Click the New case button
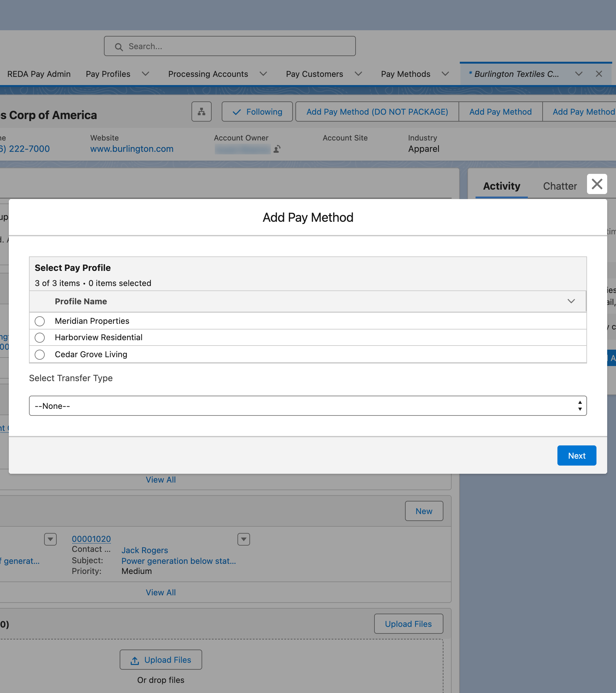 (424, 511)
